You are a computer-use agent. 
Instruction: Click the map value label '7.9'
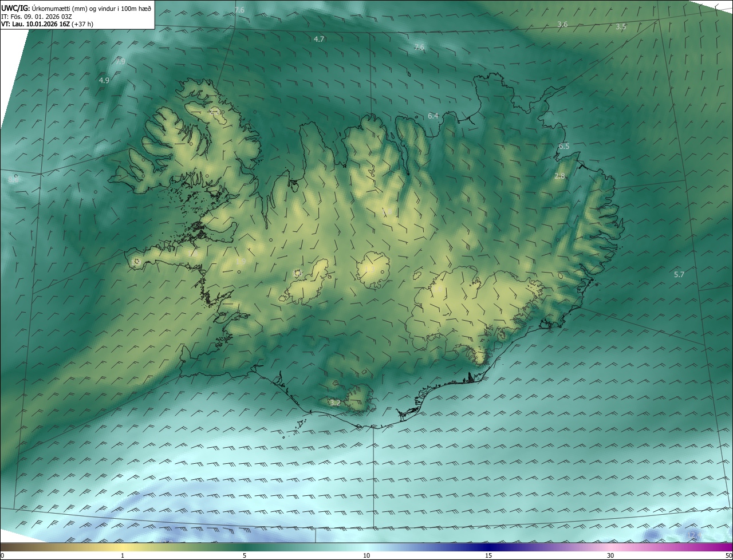(120, 61)
